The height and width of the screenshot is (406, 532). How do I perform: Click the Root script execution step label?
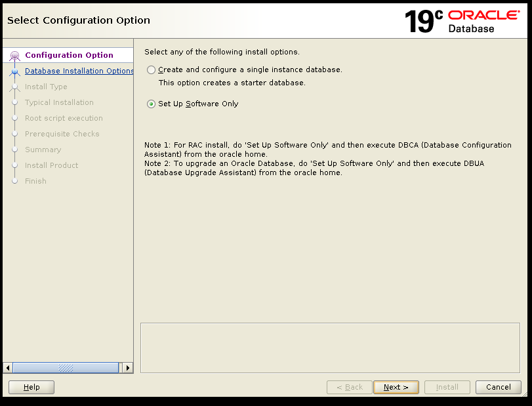pos(64,118)
